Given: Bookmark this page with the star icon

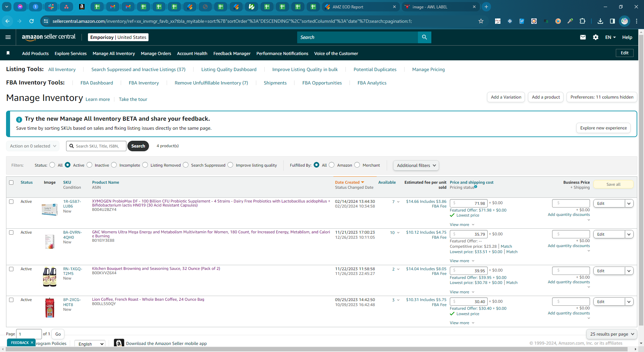Looking at the screenshot, I should 481,21.
